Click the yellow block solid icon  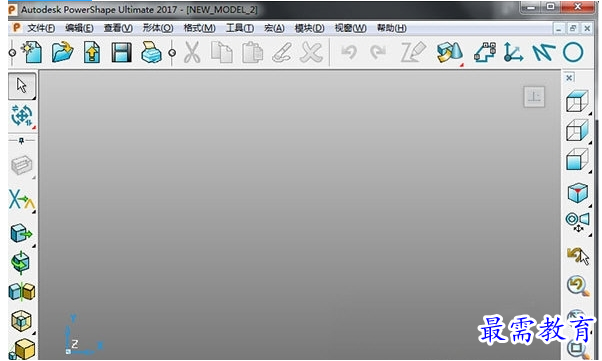[x=23, y=349]
